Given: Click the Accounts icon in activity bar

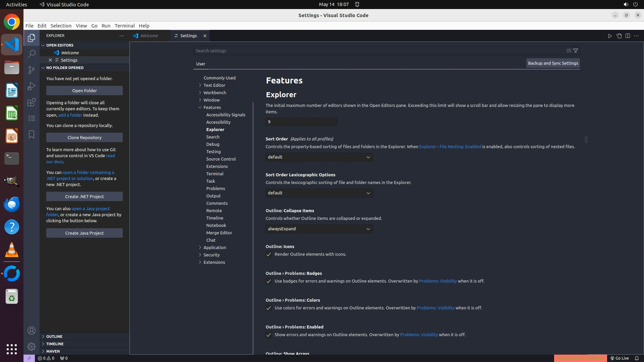Looking at the screenshot, I should (x=32, y=330).
